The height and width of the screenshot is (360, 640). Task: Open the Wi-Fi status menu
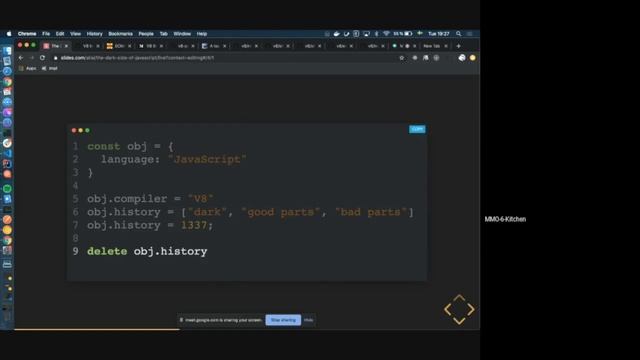point(386,34)
